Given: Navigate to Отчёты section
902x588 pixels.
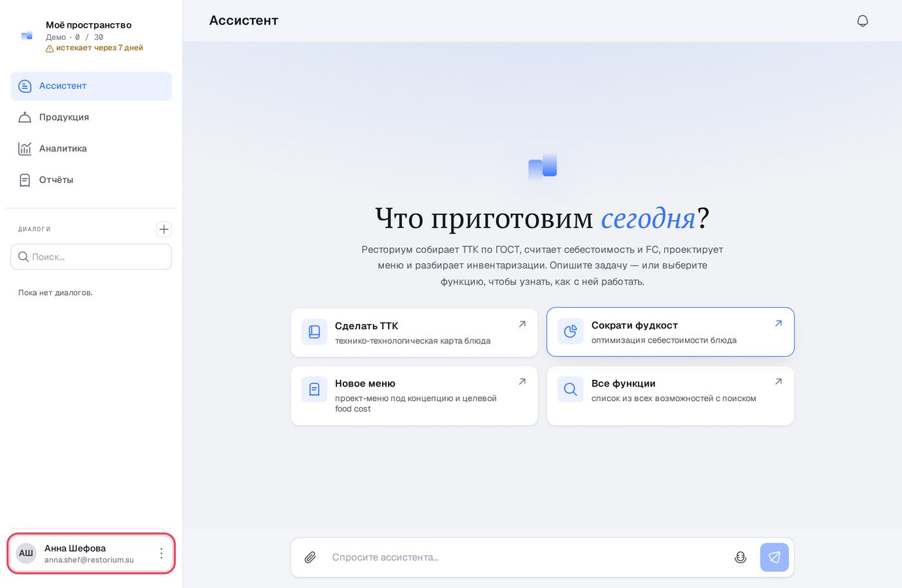Looking at the screenshot, I should 91,180.
